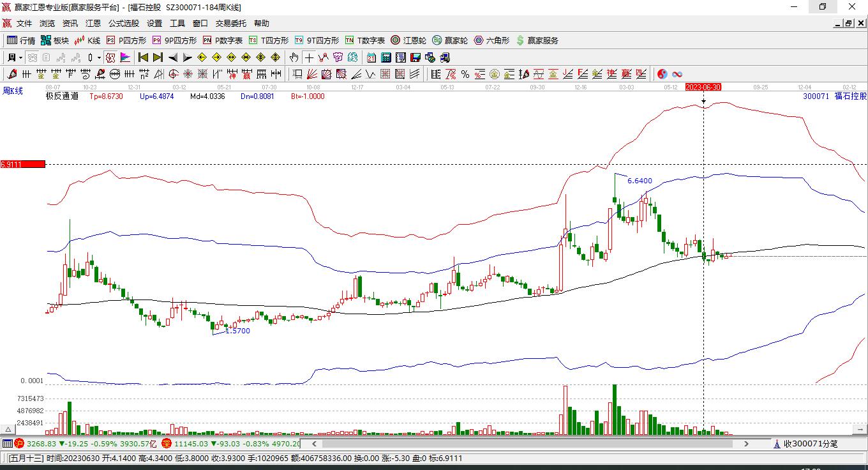
Task: Toggle the 六角形 hexagon chart
Action: click(491, 40)
